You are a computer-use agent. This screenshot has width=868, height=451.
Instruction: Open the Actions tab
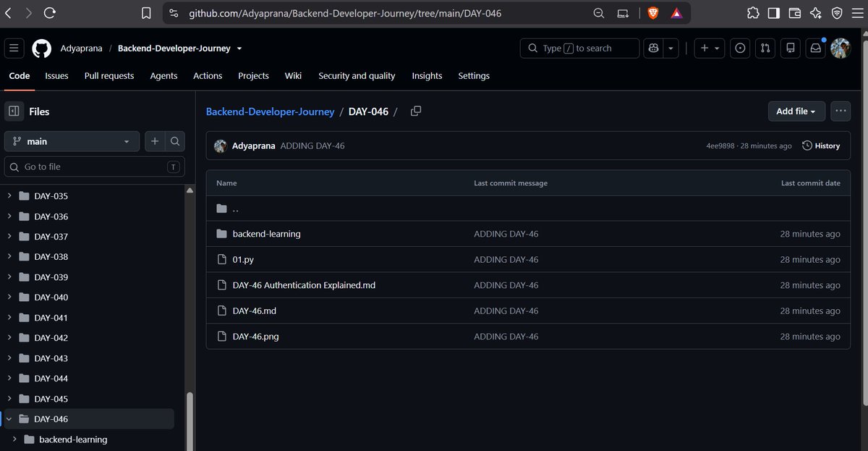point(208,76)
